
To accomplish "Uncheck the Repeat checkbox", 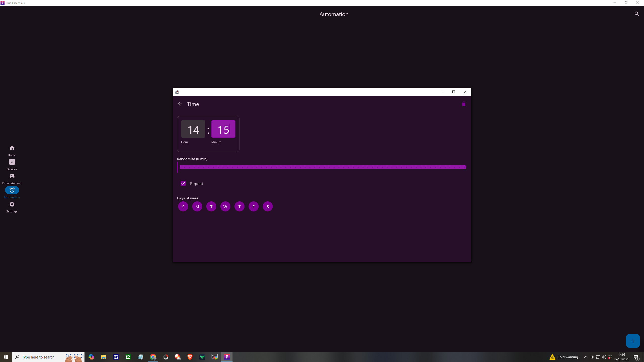I will 183,184.
